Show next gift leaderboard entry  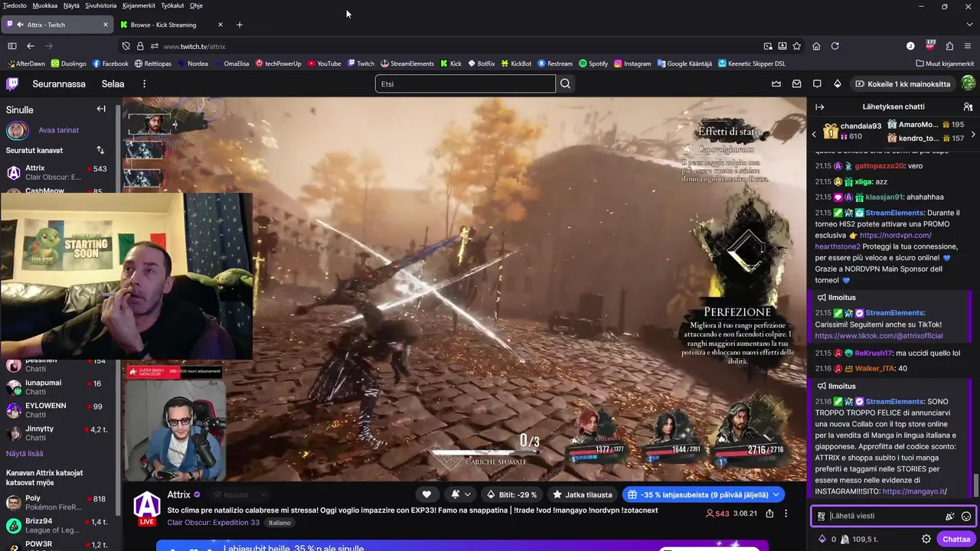tap(973, 134)
